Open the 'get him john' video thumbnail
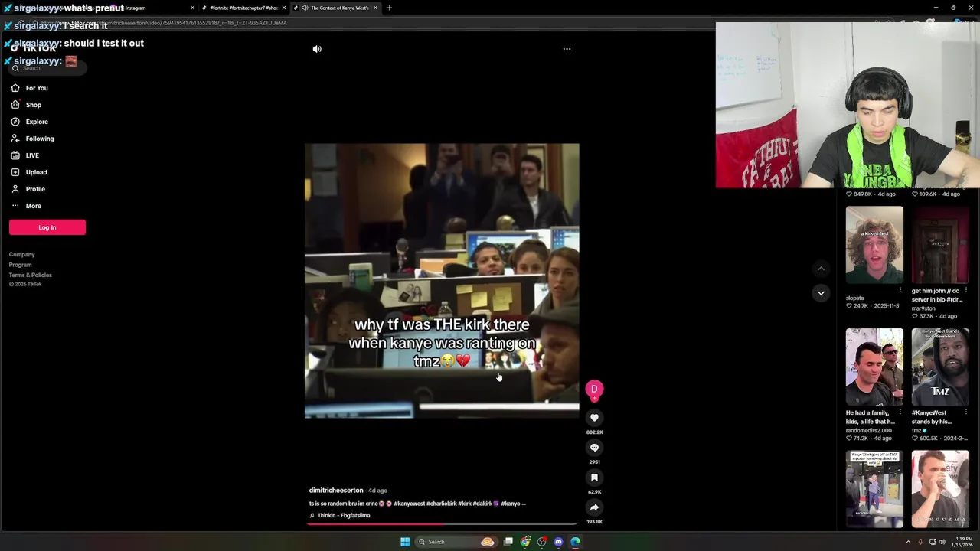This screenshot has height=551, width=980. 940,245
